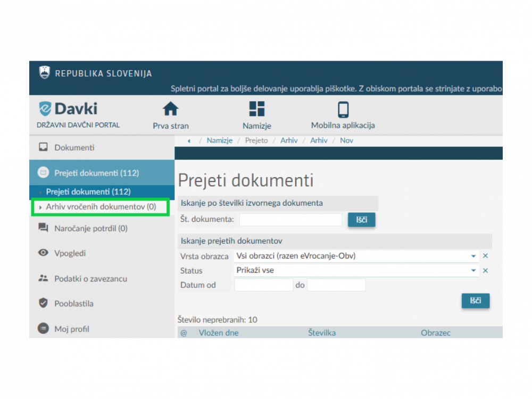Click the Prejeti dokumenti (112) sidebar header
Viewport: 532px width, 399px height.
(x=102, y=172)
